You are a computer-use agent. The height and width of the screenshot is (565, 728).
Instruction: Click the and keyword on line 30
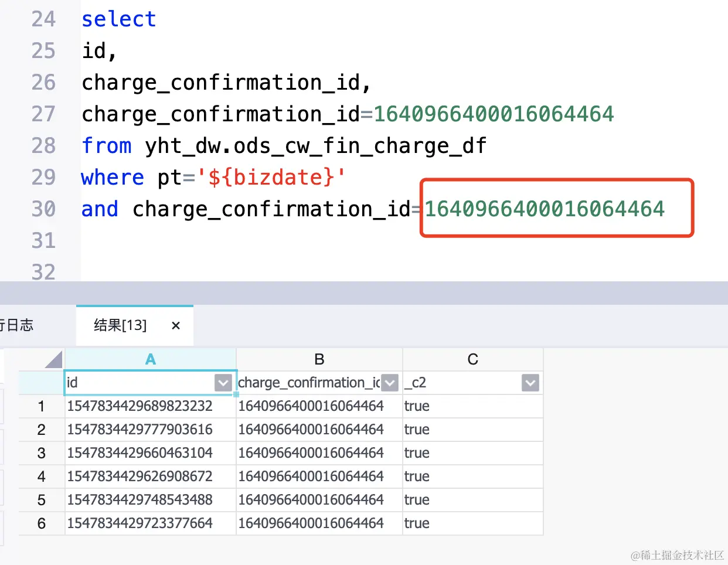tap(100, 209)
